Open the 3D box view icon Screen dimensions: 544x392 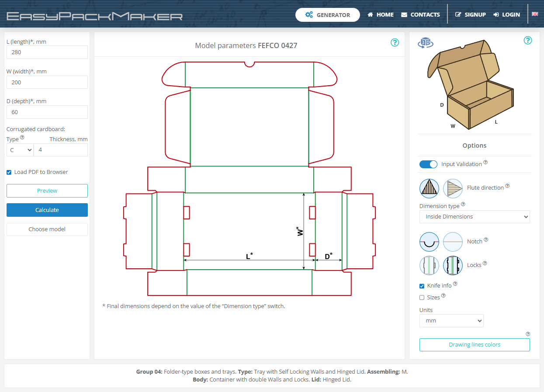coord(425,42)
